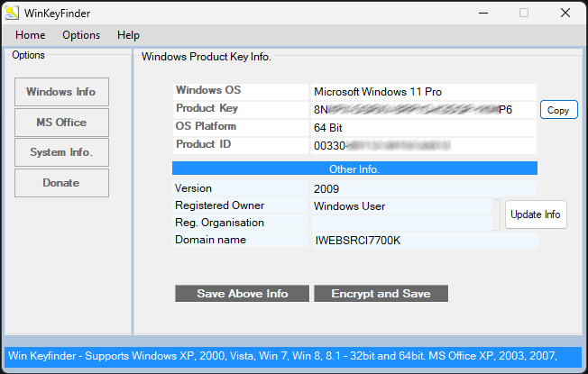Click the Domain name value 'IWEBSRCI7700K'
The height and width of the screenshot is (374, 588).
[426, 241]
